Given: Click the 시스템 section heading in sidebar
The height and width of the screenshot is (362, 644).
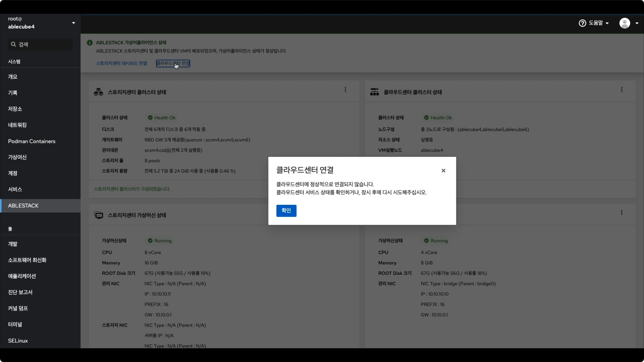Looking at the screenshot, I should [x=14, y=61].
